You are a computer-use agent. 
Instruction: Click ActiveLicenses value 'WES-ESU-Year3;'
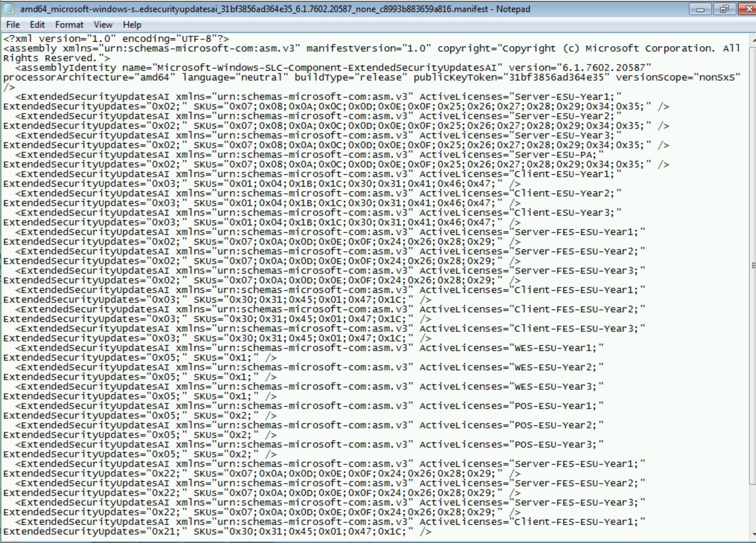(556, 386)
